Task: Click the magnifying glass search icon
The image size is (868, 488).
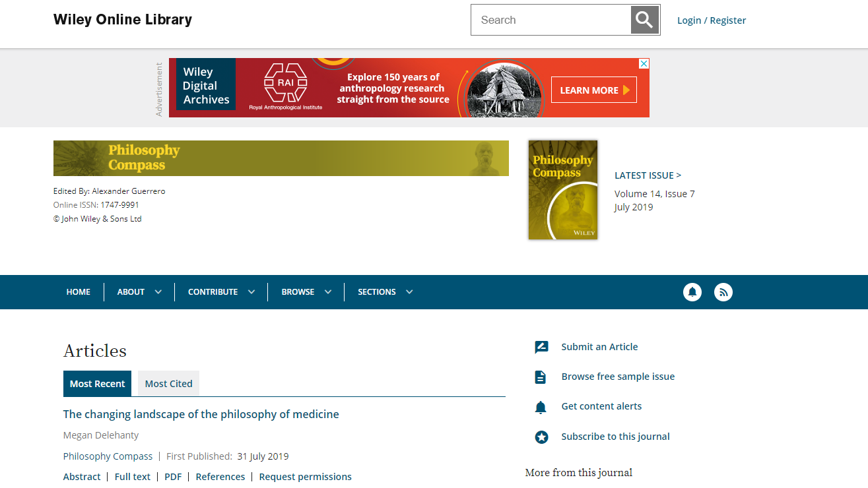Action: pyautogui.click(x=645, y=20)
